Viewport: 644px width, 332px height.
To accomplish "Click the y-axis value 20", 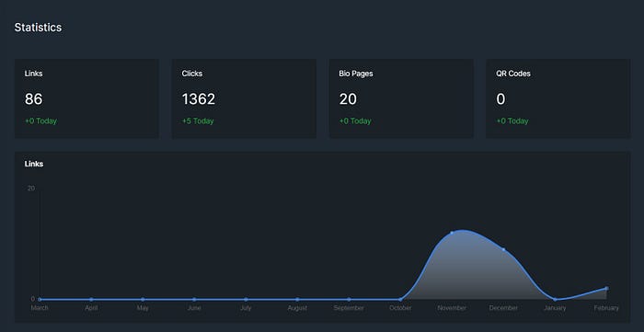I will coord(30,189).
